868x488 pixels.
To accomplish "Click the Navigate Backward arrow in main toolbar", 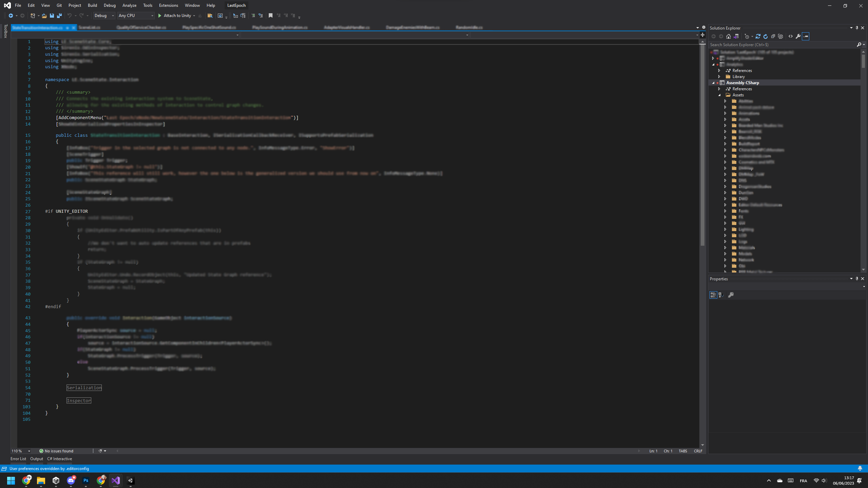I will [11, 16].
